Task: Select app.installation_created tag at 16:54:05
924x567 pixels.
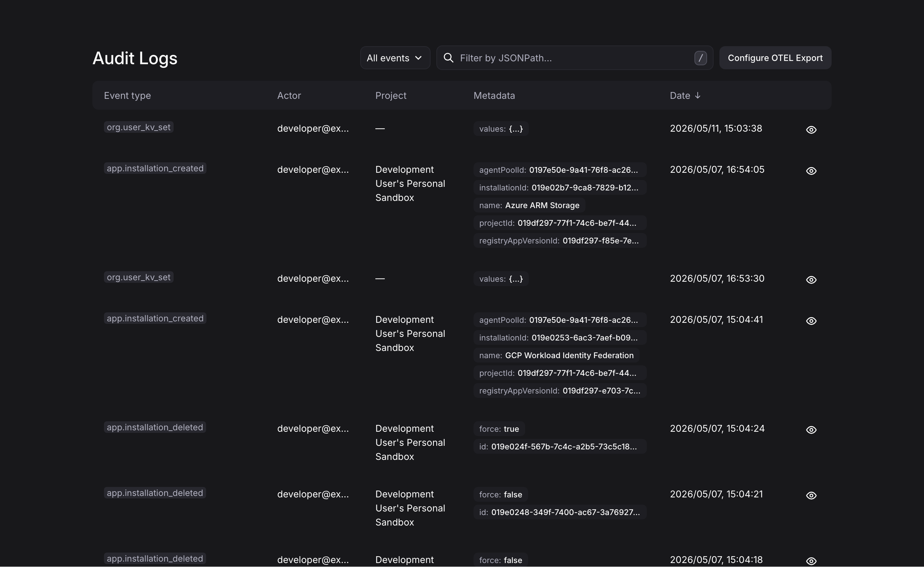Action: click(155, 168)
